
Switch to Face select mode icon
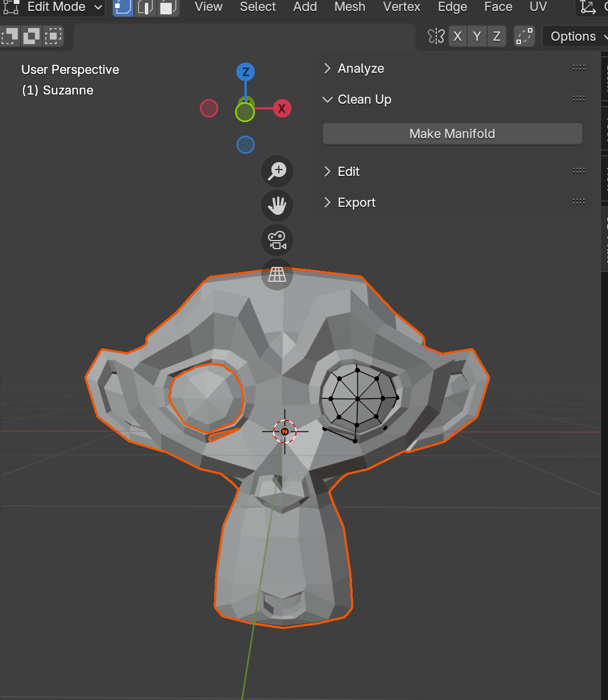167,7
